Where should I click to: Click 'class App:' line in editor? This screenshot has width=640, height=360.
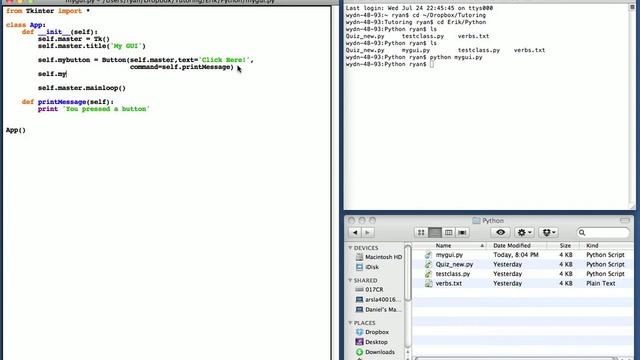pyautogui.click(x=25, y=25)
